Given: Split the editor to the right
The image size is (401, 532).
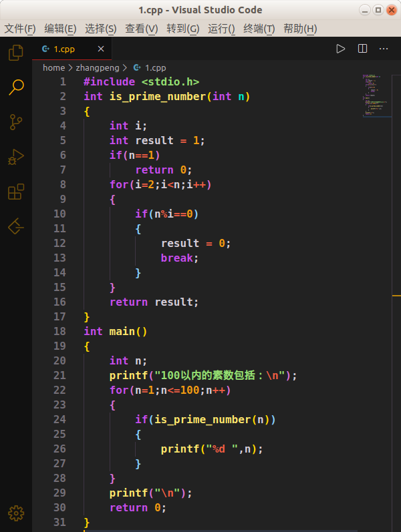Looking at the screenshot, I should point(362,49).
